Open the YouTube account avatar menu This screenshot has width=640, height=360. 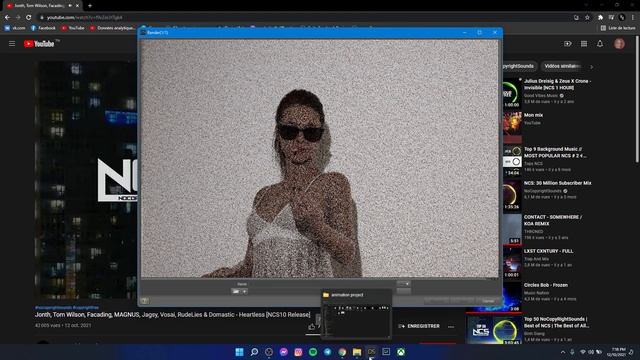coord(619,44)
